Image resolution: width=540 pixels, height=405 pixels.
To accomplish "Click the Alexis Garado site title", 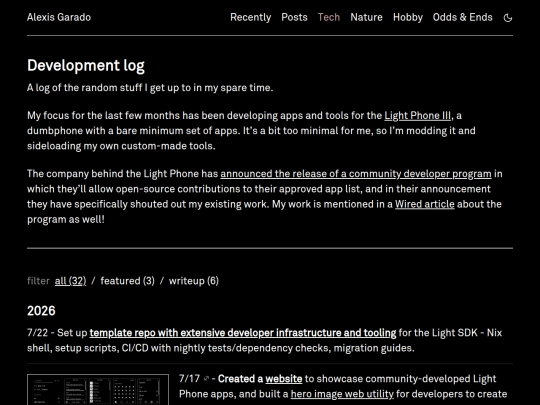I will tap(59, 17).
